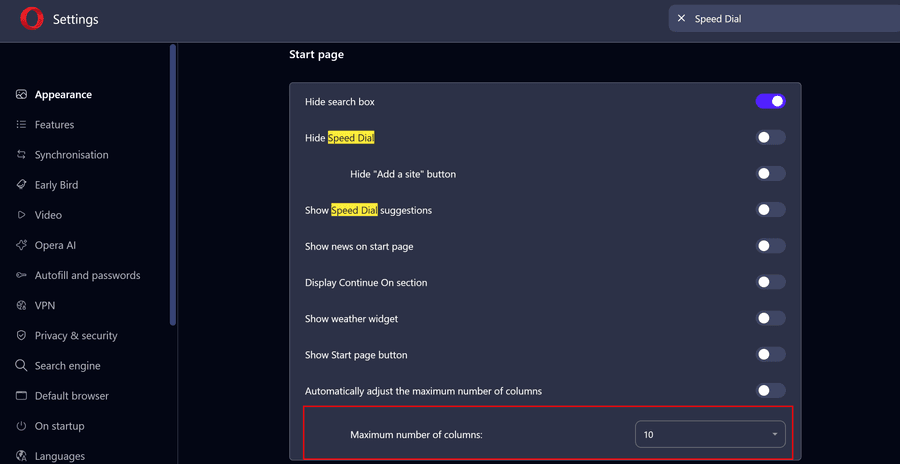This screenshot has width=900, height=464.
Task: Click the Start page heading
Action: coord(316,55)
